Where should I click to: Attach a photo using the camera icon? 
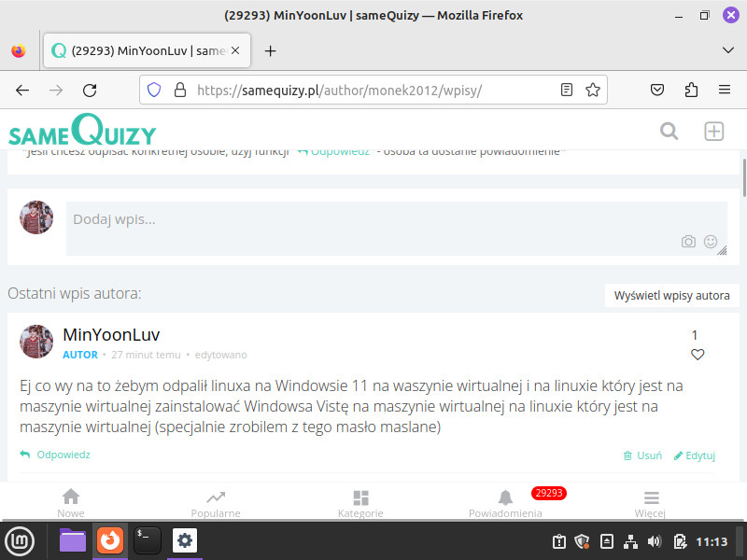coord(688,242)
